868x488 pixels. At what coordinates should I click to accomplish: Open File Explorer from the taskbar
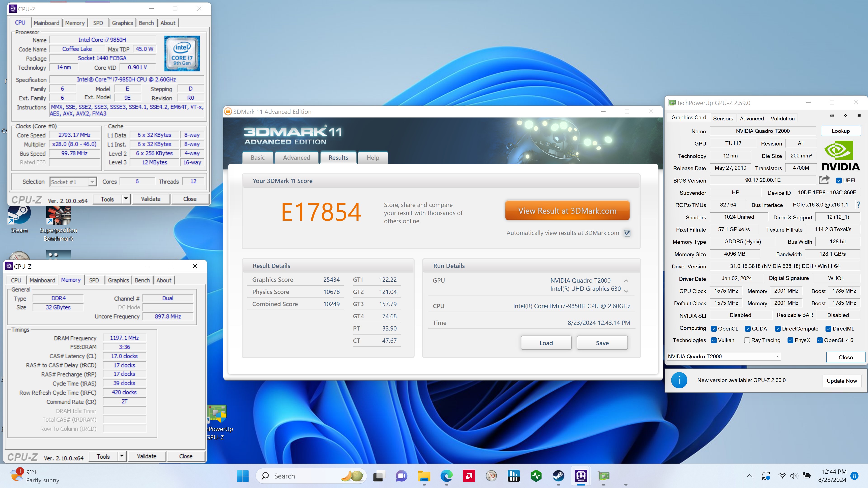coord(424,476)
